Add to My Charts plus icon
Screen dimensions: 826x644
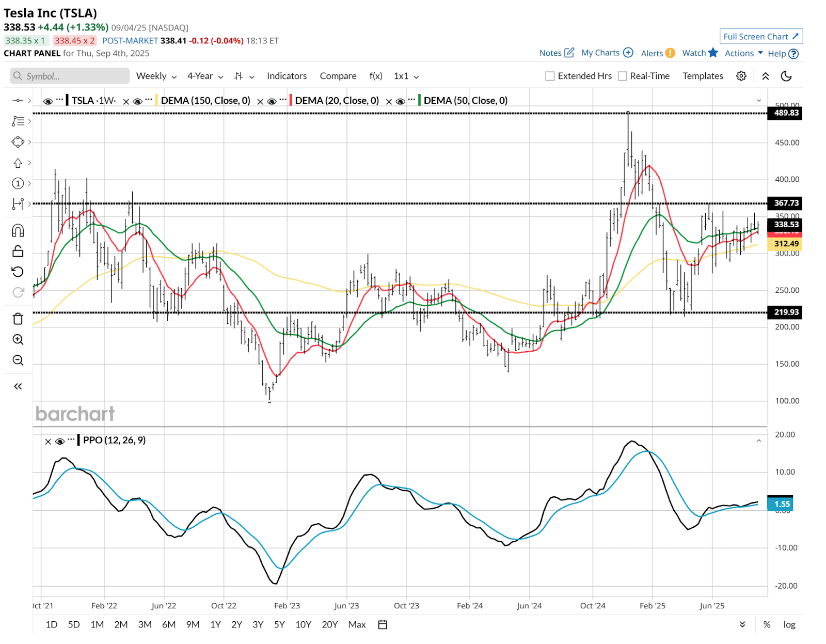coord(628,53)
